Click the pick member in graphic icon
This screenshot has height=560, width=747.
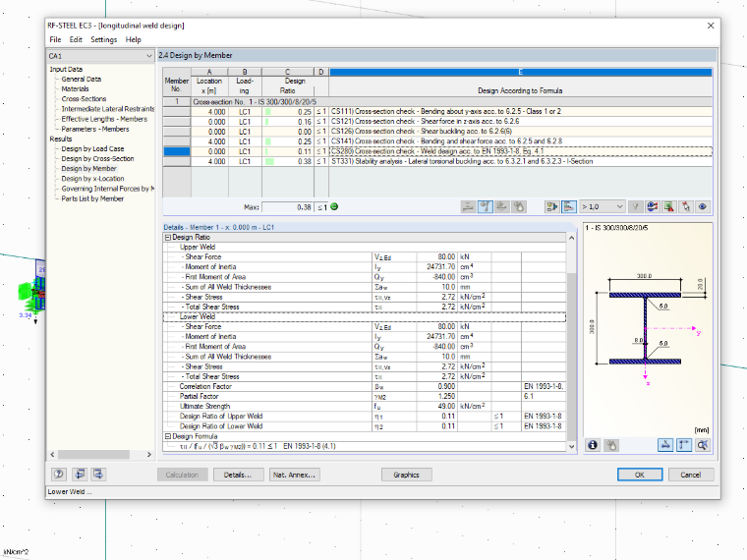coord(685,206)
